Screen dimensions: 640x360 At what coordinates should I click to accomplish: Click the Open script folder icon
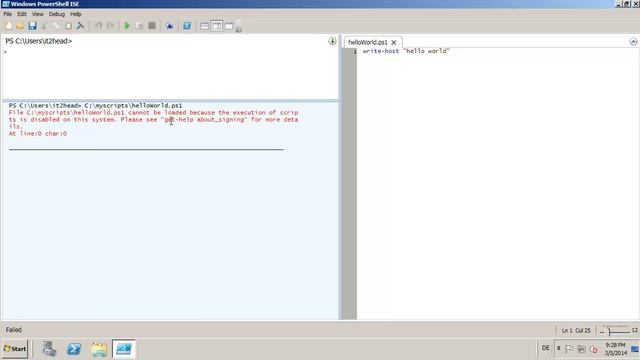(x=20, y=26)
